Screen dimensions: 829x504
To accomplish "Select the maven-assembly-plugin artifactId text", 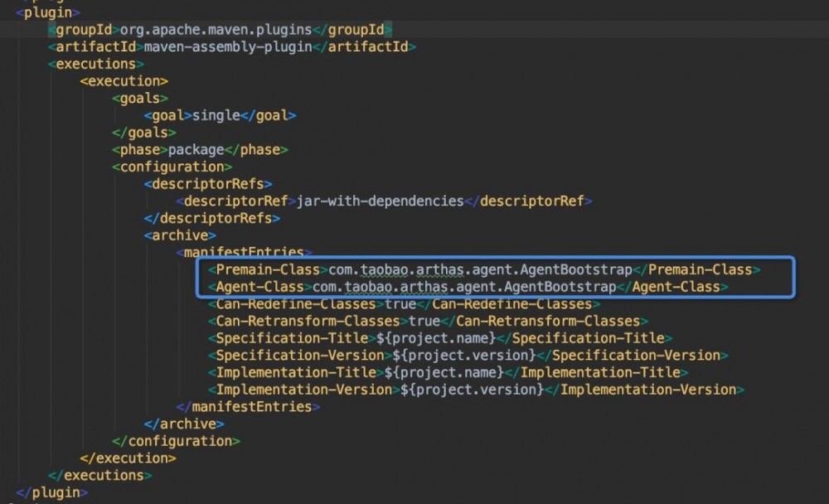I will pos(228,47).
